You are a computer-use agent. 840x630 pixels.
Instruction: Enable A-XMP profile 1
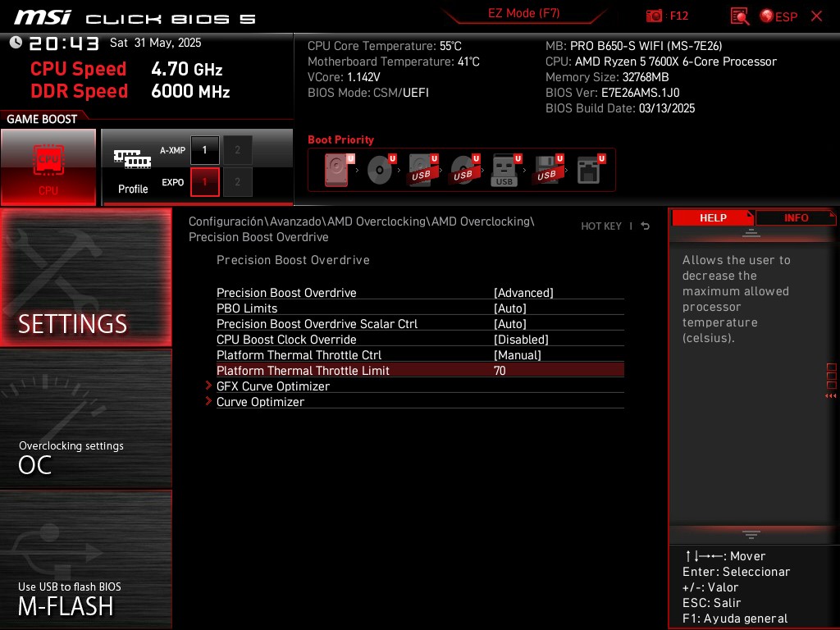[204, 150]
